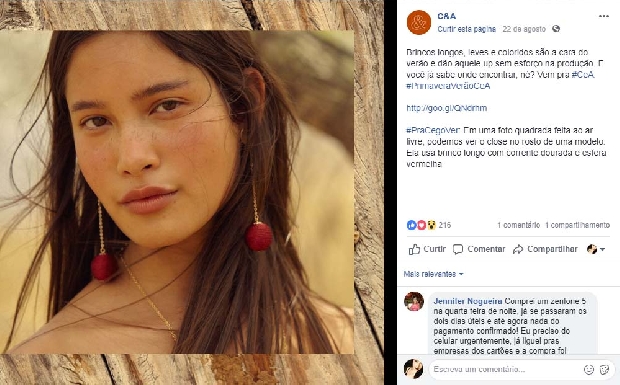The height and width of the screenshot is (385, 620).
Task: View the reaction icons with 215 count
Action: tap(429, 225)
